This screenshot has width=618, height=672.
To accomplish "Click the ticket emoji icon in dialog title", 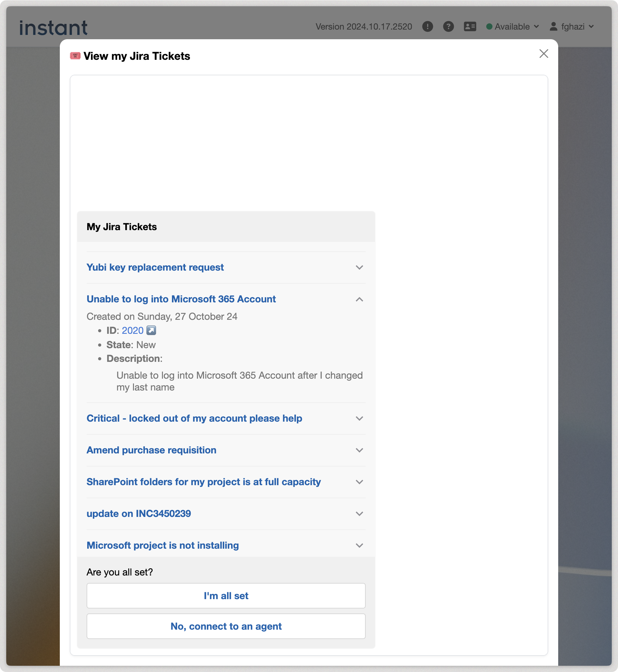I will (x=75, y=55).
